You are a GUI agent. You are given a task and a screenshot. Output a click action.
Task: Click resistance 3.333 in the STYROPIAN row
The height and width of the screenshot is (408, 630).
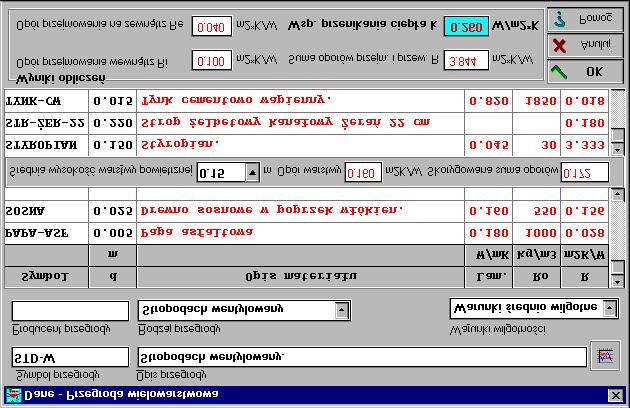585,145
